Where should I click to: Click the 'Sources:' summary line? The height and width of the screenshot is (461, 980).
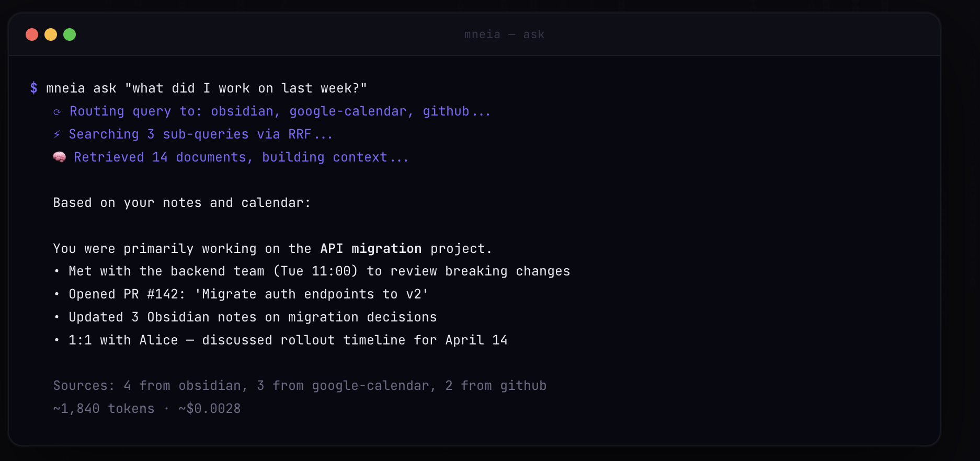pos(300,386)
